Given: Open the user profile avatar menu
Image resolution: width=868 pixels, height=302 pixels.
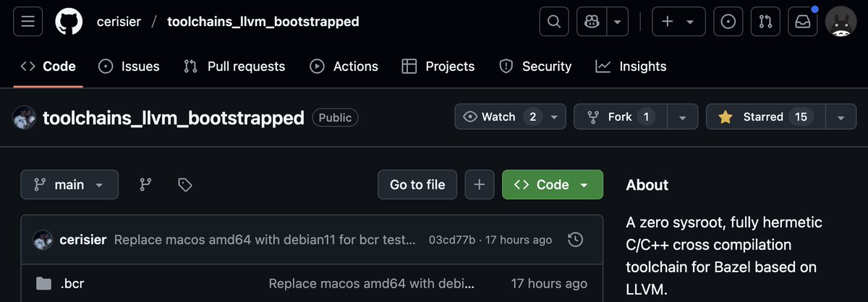Looking at the screenshot, I should (841, 22).
